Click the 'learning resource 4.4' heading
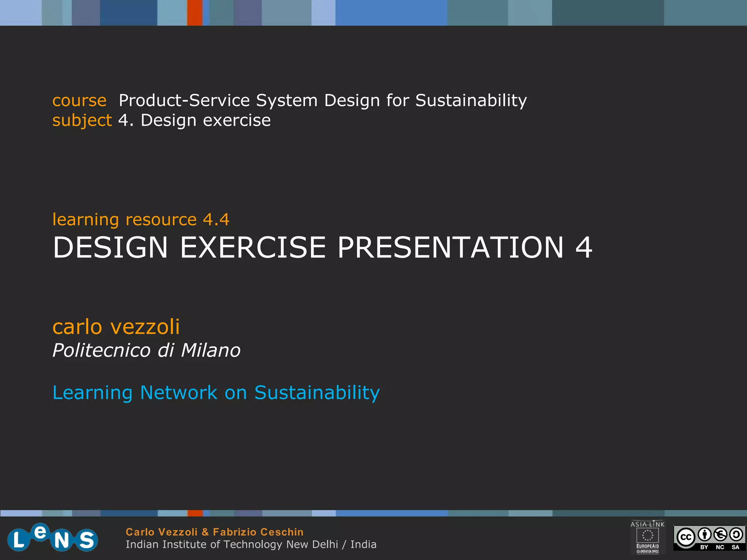The image size is (747, 560). pyautogui.click(x=141, y=219)
